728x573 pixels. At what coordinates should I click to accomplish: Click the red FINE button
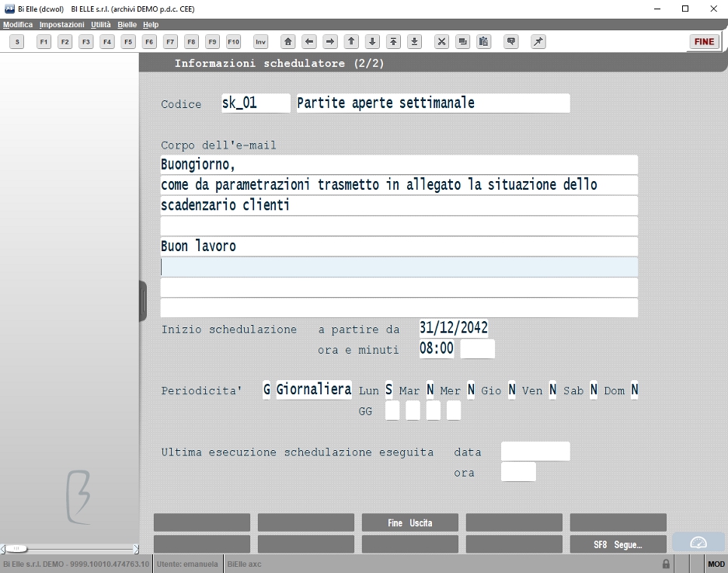(705, 42)
